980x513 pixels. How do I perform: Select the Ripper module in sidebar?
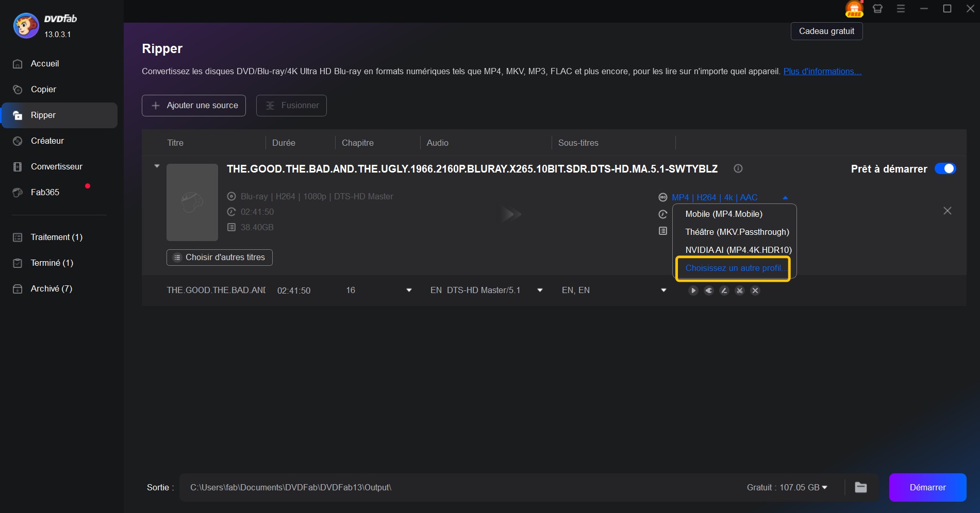coord(59,115)
